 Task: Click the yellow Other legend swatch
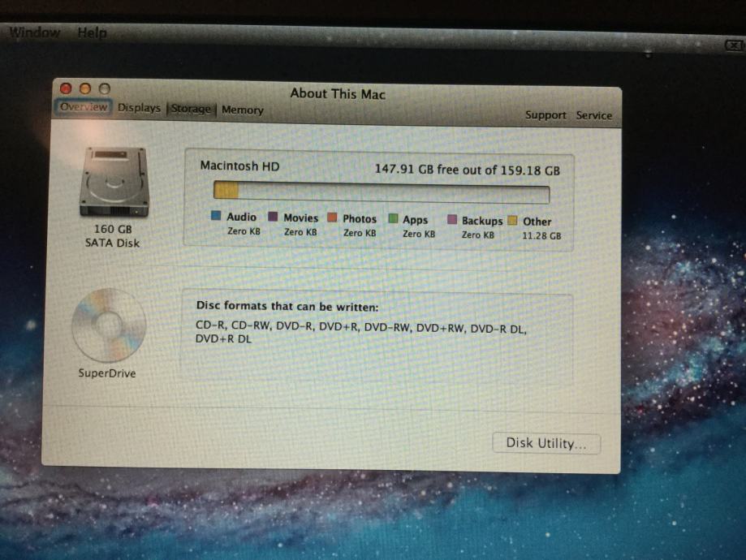[x=512, y=220]
